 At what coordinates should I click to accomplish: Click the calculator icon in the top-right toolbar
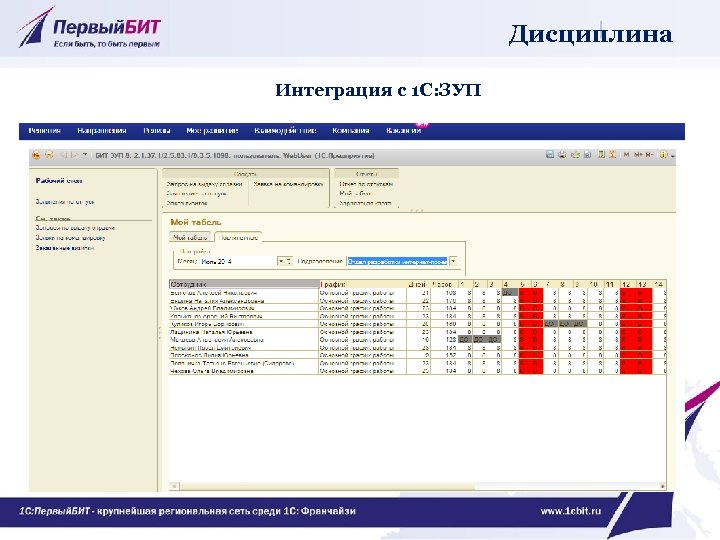coord(601,155)
